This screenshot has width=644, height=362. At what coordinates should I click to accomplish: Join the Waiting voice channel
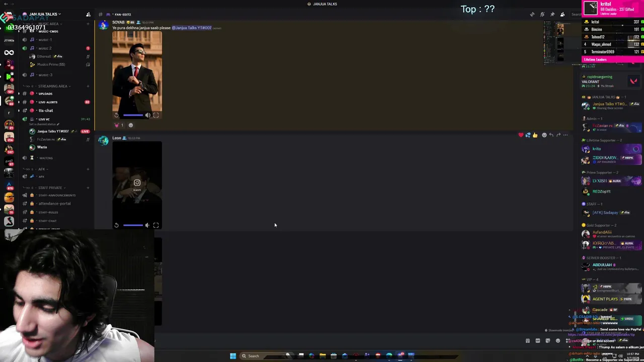coord(55,158)
